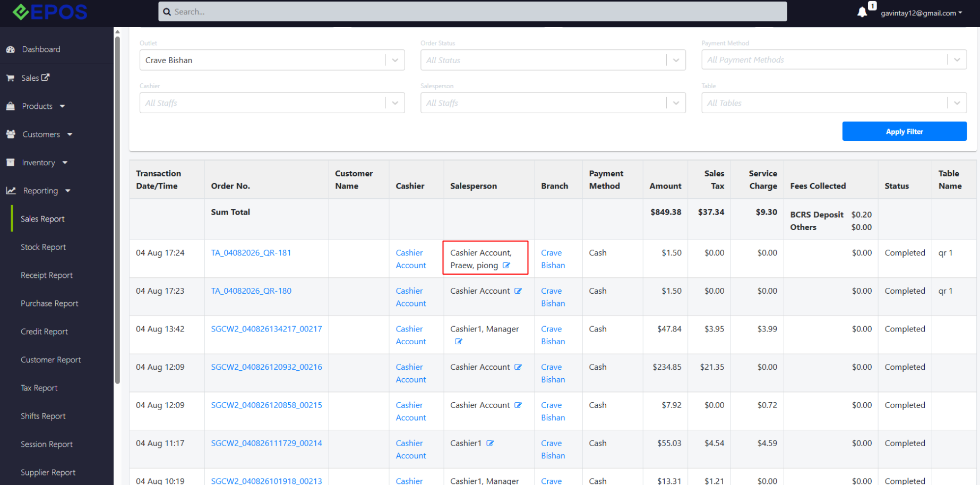The image size is (980, 485).
Task: Open order TA_04082026_QR-180
Action: coord(251,291)
